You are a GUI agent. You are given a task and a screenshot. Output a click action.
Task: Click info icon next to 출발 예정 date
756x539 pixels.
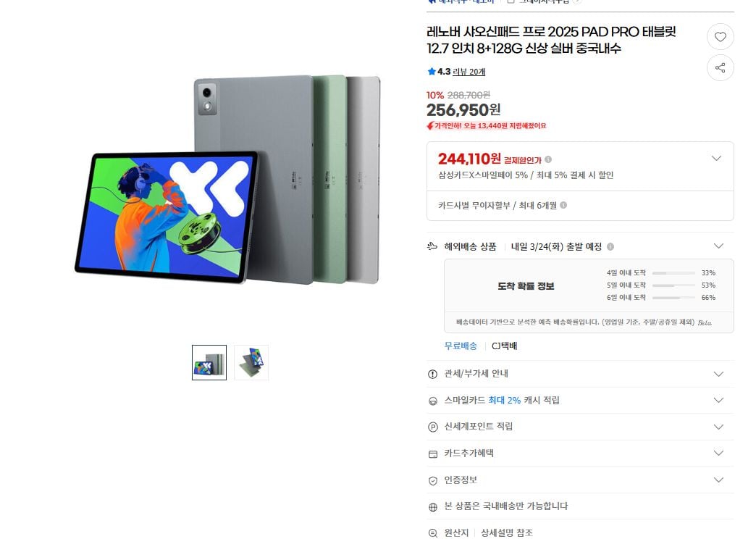pyautogui.click(x=610, y=246)
